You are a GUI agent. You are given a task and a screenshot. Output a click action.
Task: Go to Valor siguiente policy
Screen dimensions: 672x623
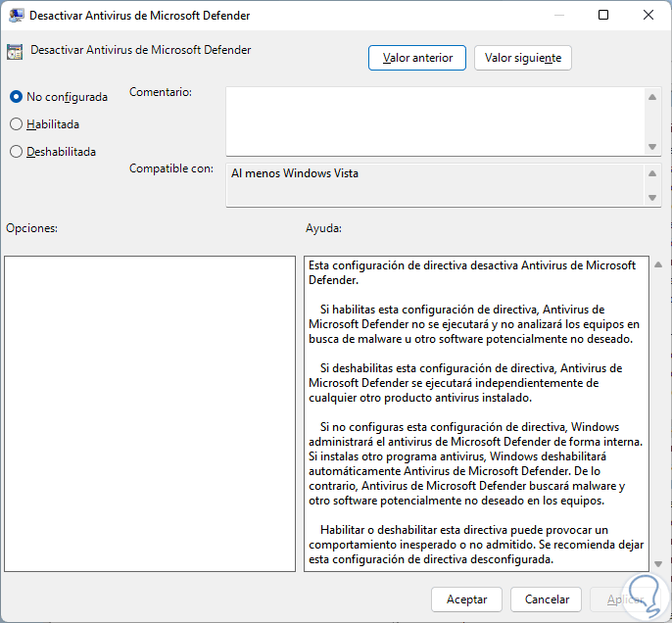point(523,58)
